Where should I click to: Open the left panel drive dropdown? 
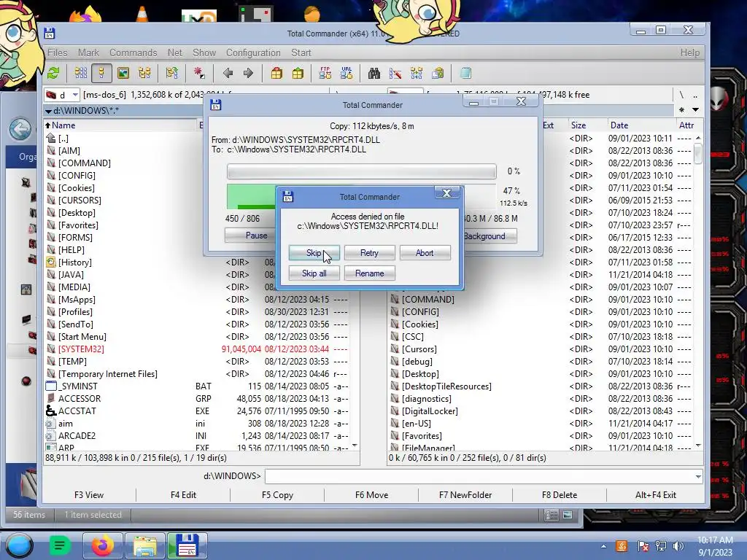[75, 95]
